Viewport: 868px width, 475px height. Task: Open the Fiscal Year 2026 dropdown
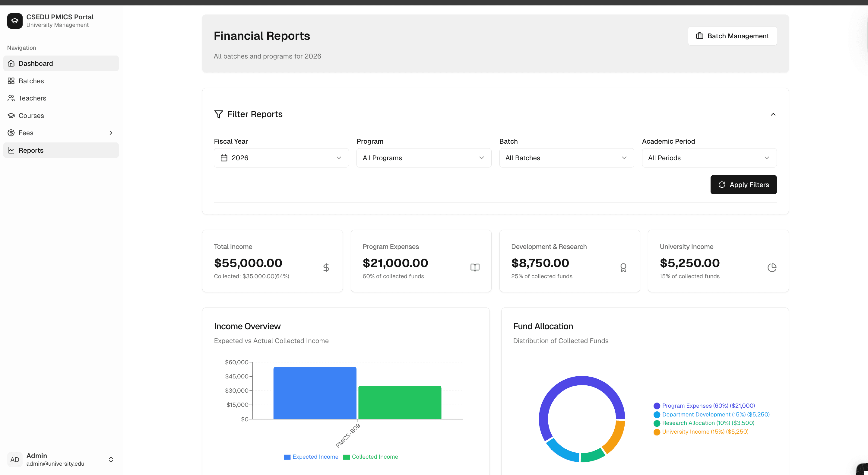(x=281, y=158)
